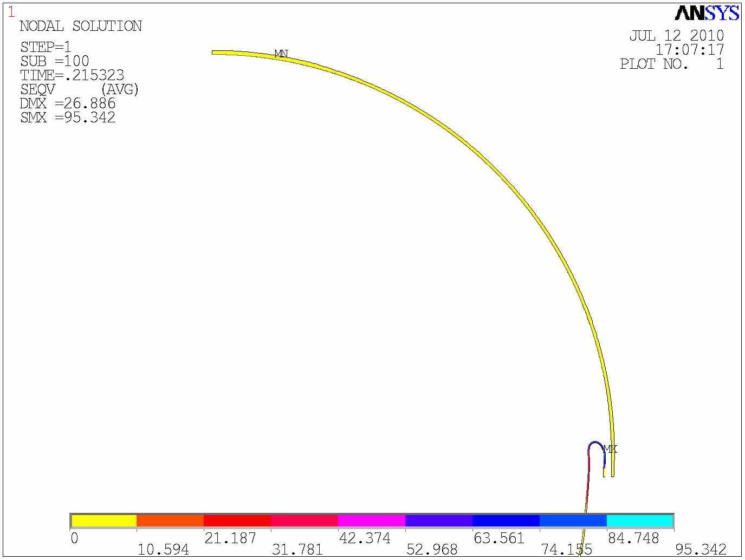Image resolution: width=745 pixels, height=560 pixels.
Task: Click the TIME=.215323 text
Action: (x=72, y=75)
